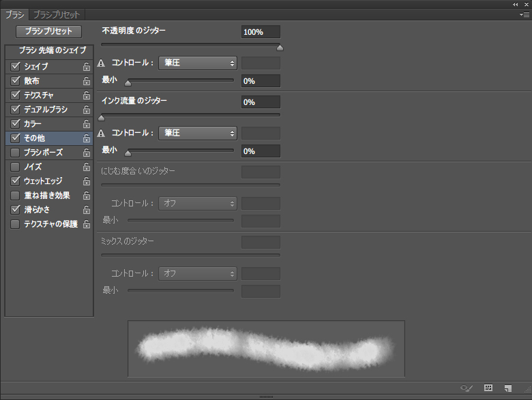The height and width of the screenshot is (400, 532).
Task: Toggle lock icon for シェイプ row
Action: (87, 67)
